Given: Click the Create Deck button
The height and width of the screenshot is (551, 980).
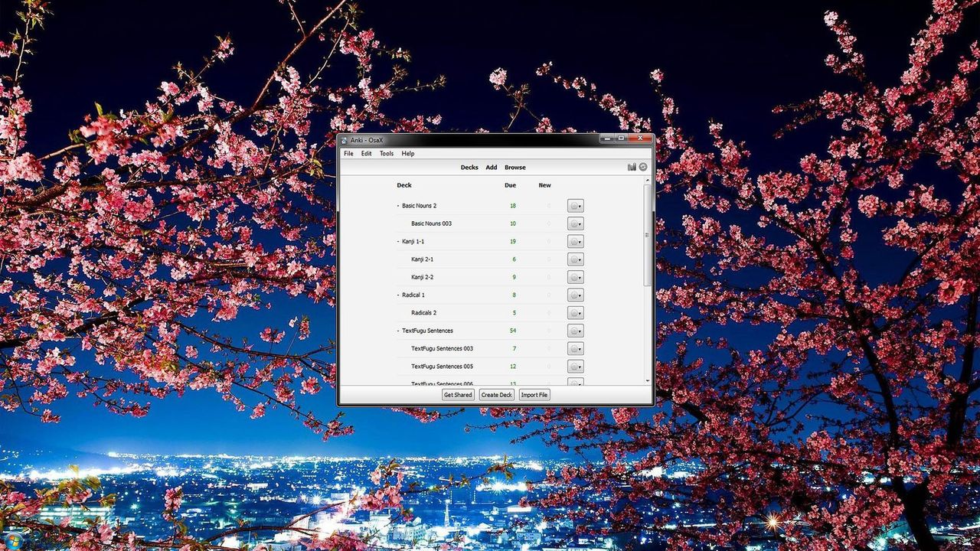Looking at the screenshot, I should tap(496, 395).
